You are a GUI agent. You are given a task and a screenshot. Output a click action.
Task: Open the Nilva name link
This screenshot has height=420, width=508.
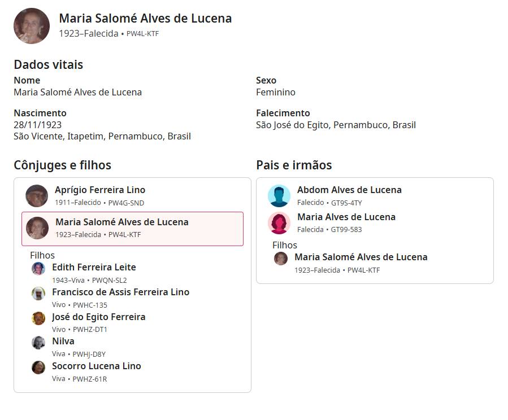[63, 342]
